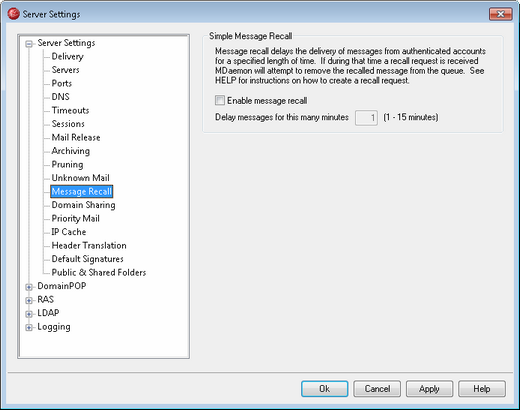Click the delay minutes input field
Screen dimensions: 520x410
pos(366,118)
